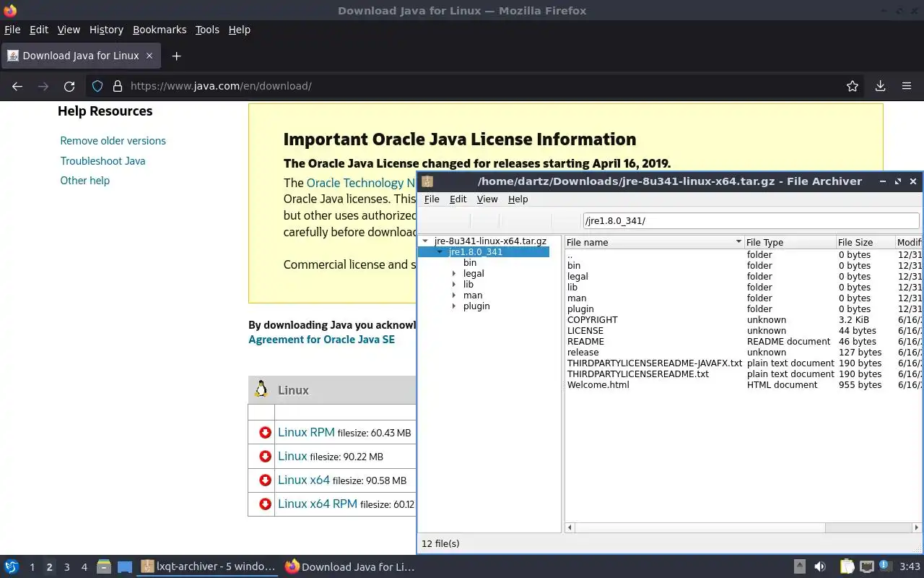Open Edit menu in File Archiver
Viewport: 924px width, 578px height.
pyautogui.click(x=458, y=199)
